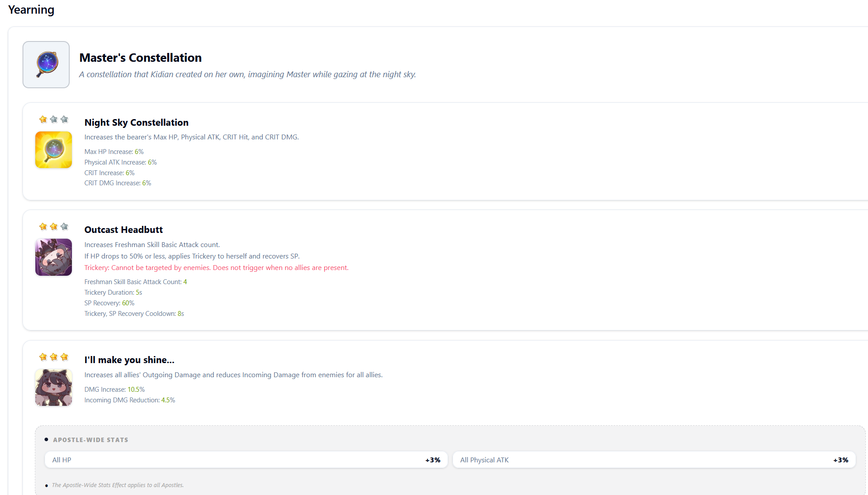Click "Increases all allies' Outgoing Damage" description

234,375
